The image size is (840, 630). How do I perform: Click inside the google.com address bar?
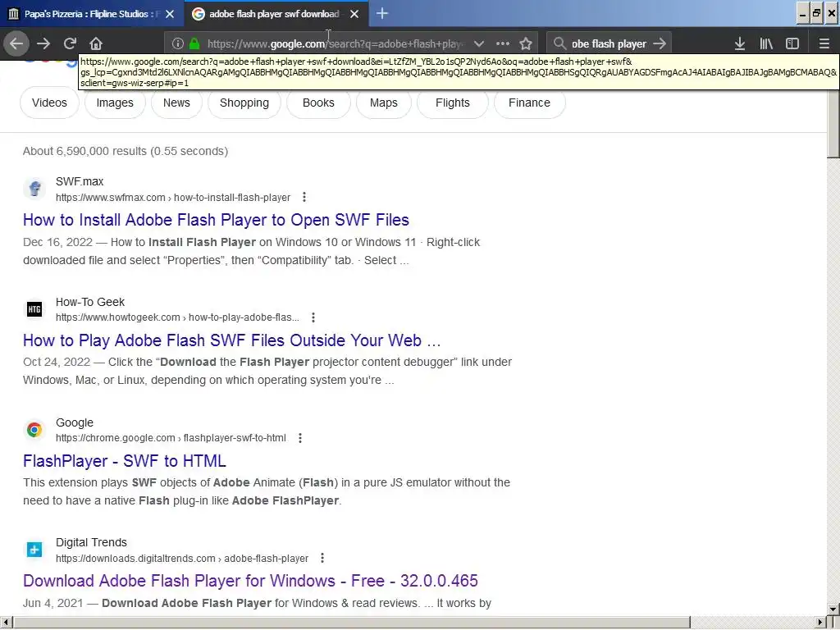[335, 43]
